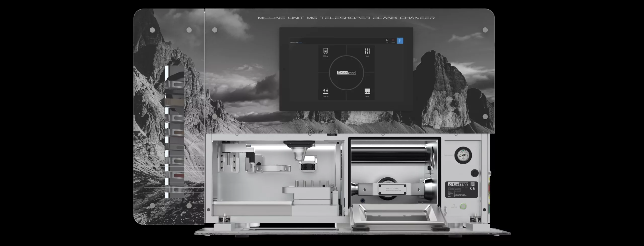Open the Milling icon on the touchscreen
The width and height of the screenshot is (644, 246).
pos(326,51)
